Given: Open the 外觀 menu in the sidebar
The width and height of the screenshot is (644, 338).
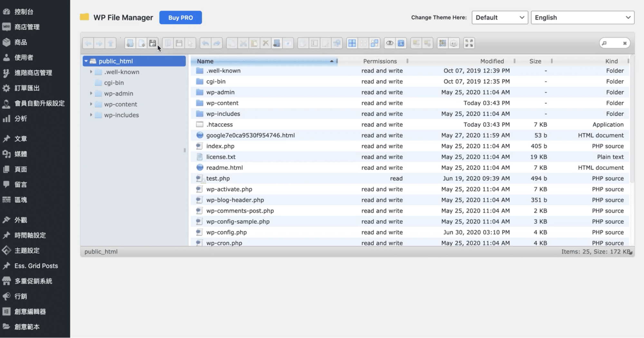Looking at the screenshot, I should [21, 220].
